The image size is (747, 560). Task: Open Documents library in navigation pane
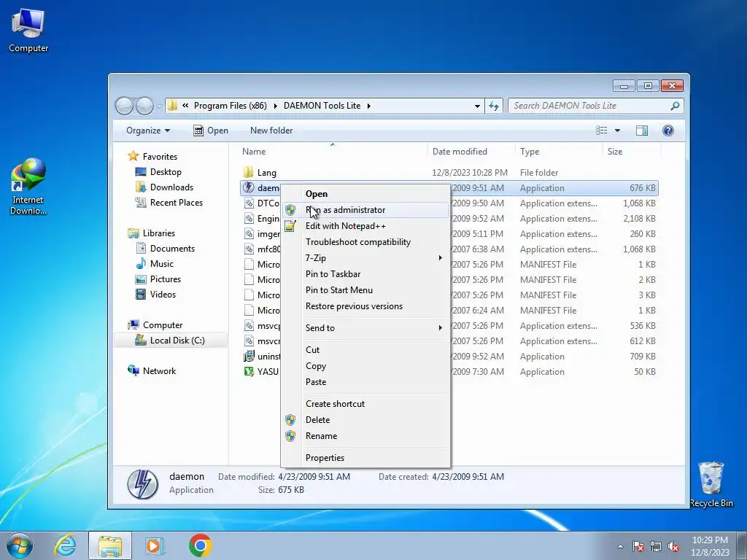pyautogui.click(x=166, y=249)
